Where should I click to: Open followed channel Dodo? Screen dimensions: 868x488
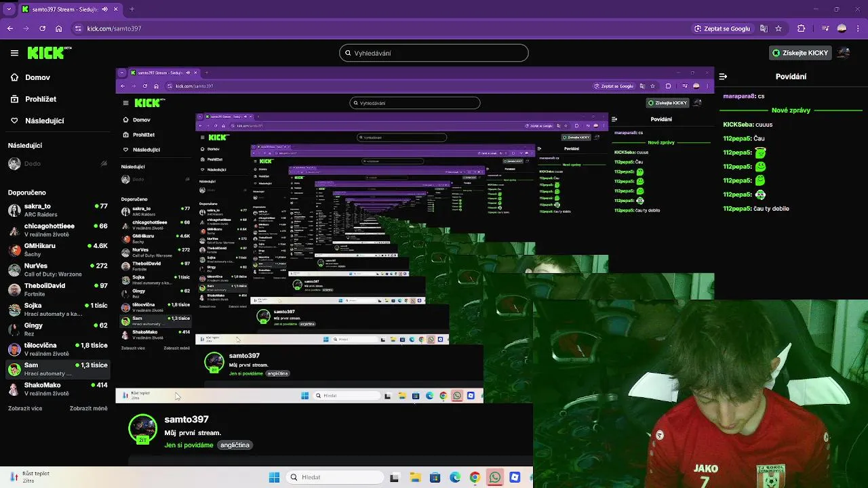click(x=57, y=163)
